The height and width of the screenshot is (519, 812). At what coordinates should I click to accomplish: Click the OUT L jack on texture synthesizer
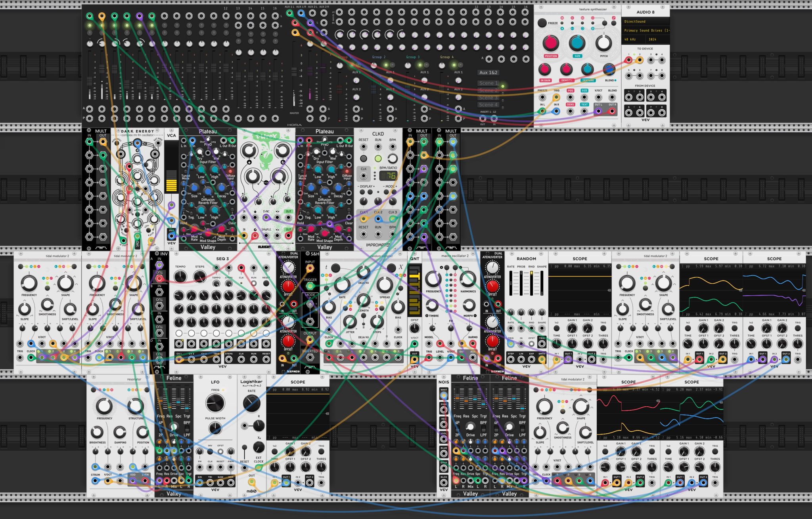tap(598, 111)
